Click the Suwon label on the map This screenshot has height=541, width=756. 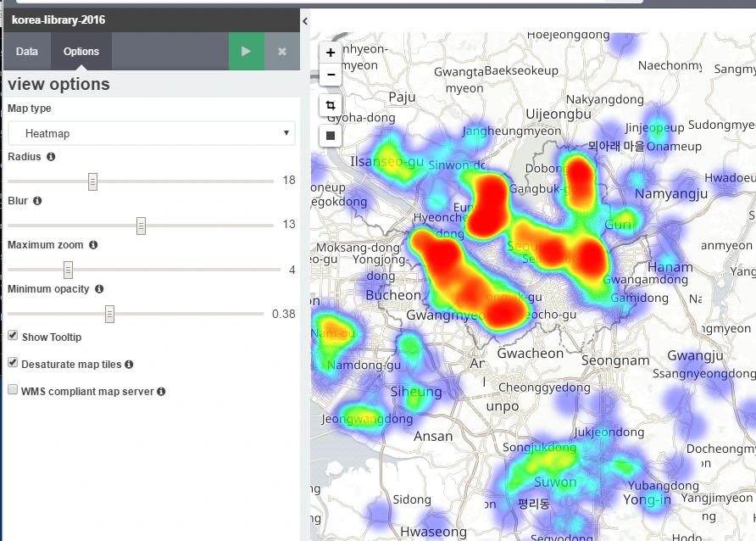pyautogui.click(x=555, y=482)
